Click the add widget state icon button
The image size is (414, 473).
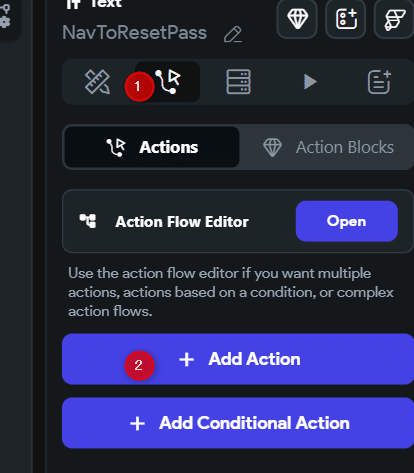[346, 19]
